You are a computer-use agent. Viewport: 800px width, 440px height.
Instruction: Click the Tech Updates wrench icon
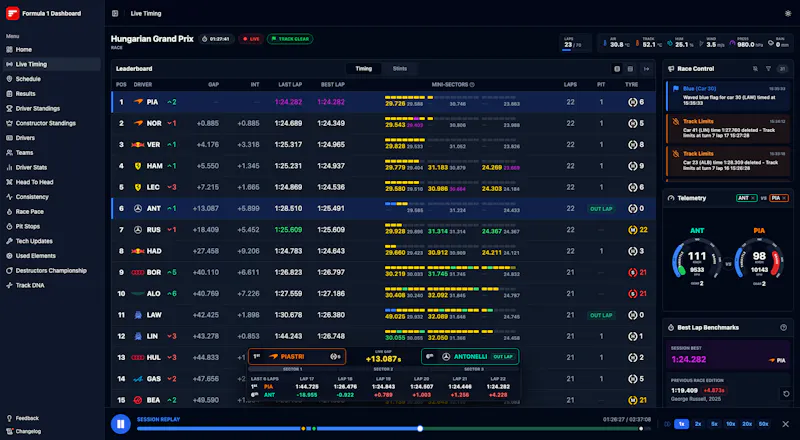9,241
